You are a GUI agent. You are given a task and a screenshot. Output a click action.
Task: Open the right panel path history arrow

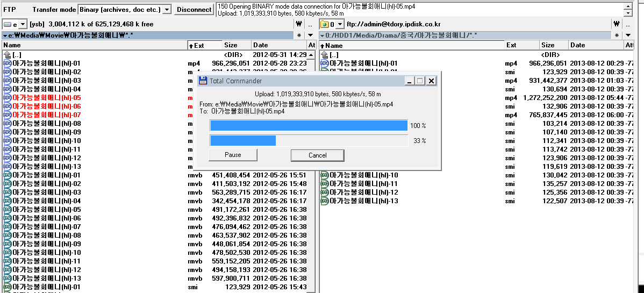click(628, 35)
